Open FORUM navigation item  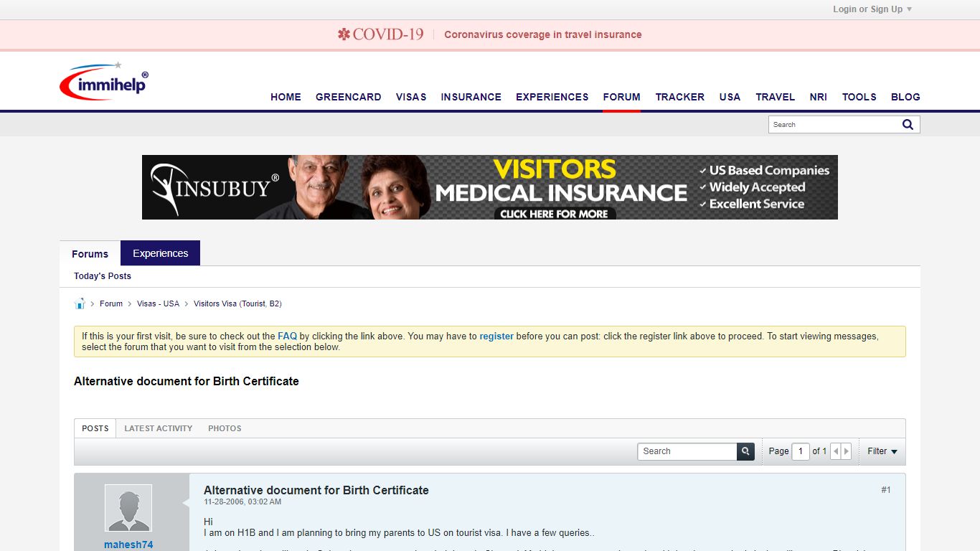click(x=622, y=97)
